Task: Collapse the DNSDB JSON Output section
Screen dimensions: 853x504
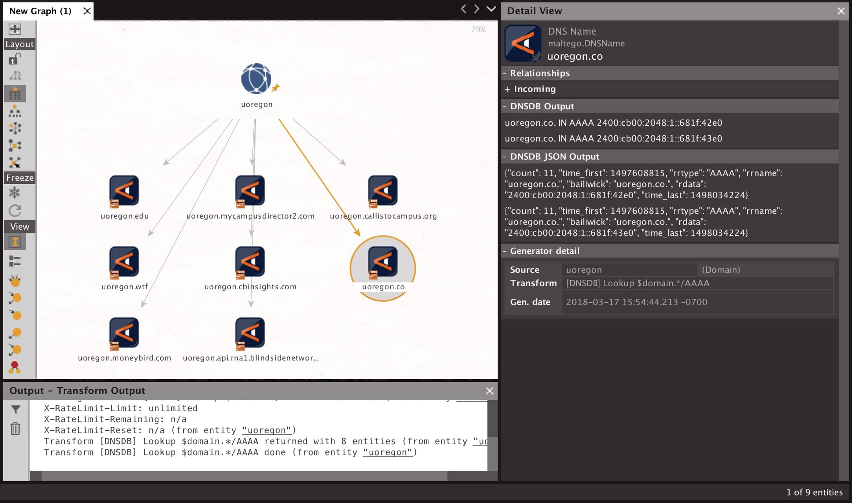Action: point(504,157)
